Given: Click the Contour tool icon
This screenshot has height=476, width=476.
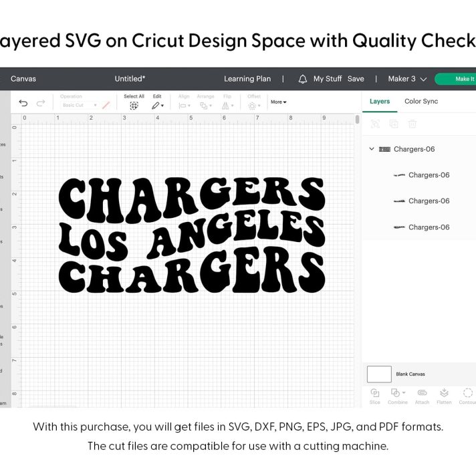Looking at the screenshot, I should [468, 392].
